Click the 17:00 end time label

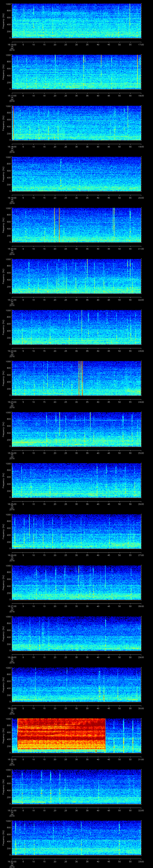[141, 44]
